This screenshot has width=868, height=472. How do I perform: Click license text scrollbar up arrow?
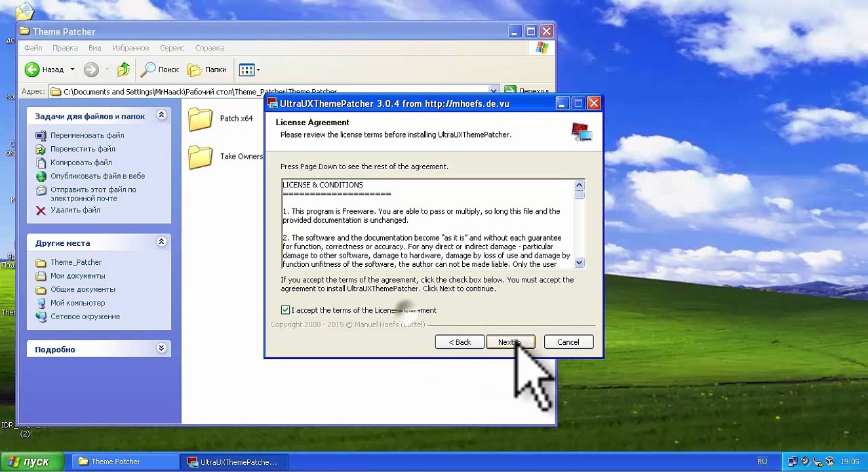pos(579,186)
